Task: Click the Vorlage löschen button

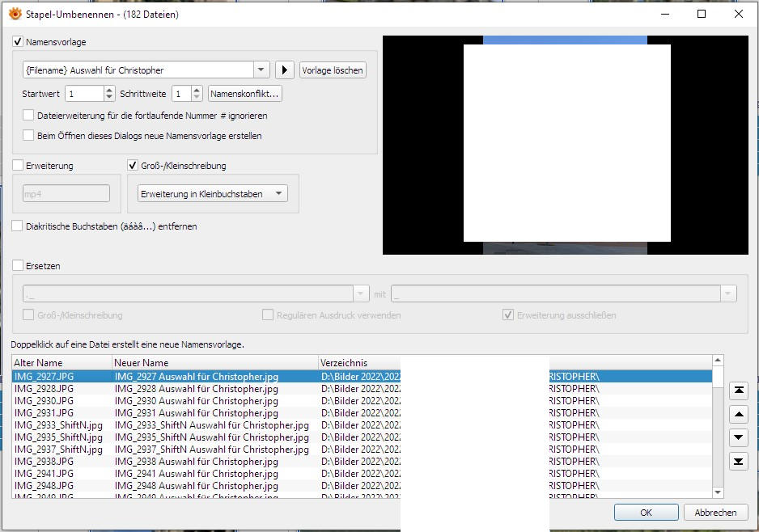Action: (333, 70)
